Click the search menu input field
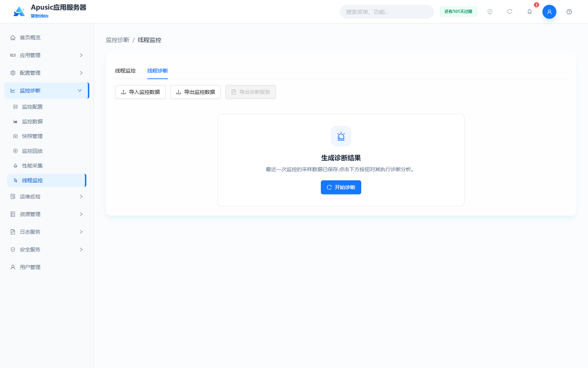Screen dimensions: 588x368 pyautogui.click(x=387, y=12)
